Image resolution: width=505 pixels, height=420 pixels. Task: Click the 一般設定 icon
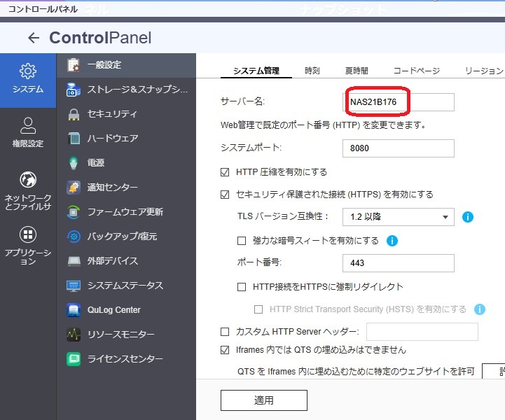coord(74,65)
